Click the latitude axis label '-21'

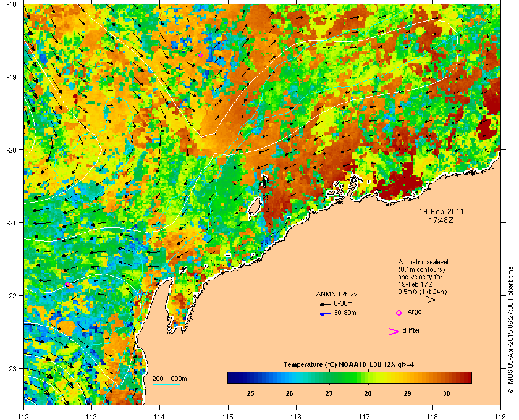click(11, 223)
